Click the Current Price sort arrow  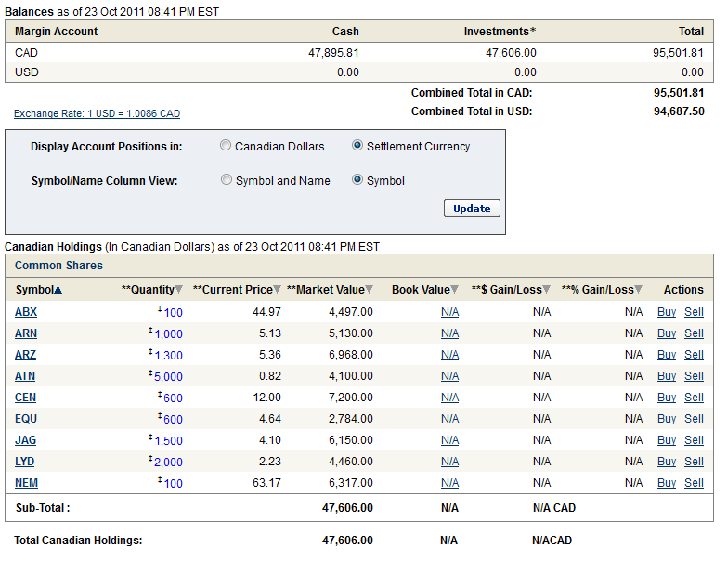[x=277, y=290]
